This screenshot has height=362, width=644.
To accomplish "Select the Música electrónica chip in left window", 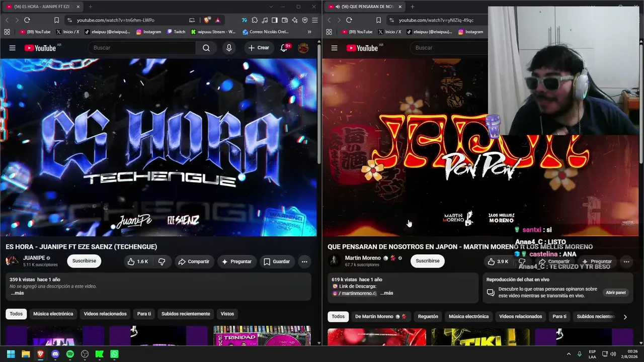I will [53, 314].
